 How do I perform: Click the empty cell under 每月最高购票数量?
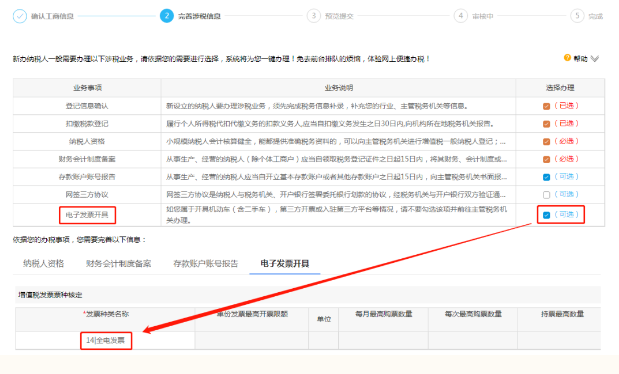[x=383, y=340]
